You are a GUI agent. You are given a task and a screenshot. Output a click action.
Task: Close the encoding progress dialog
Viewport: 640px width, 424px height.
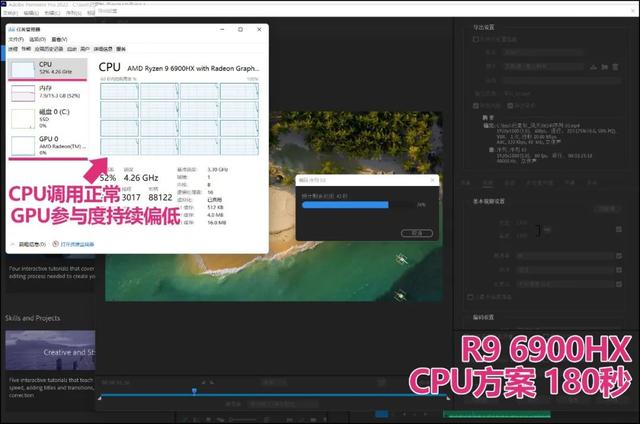click(x=433, y=180)
